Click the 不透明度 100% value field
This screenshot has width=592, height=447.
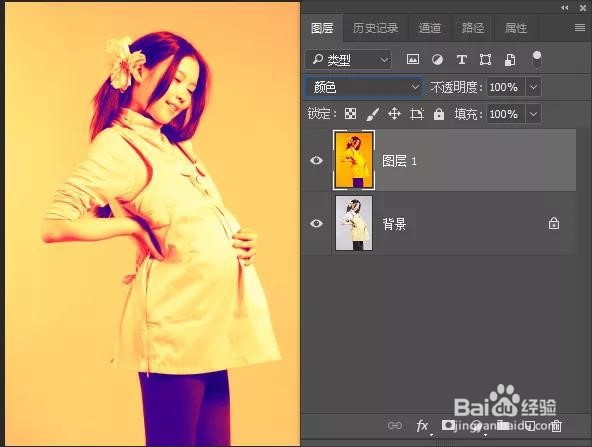tap(505, 88)
